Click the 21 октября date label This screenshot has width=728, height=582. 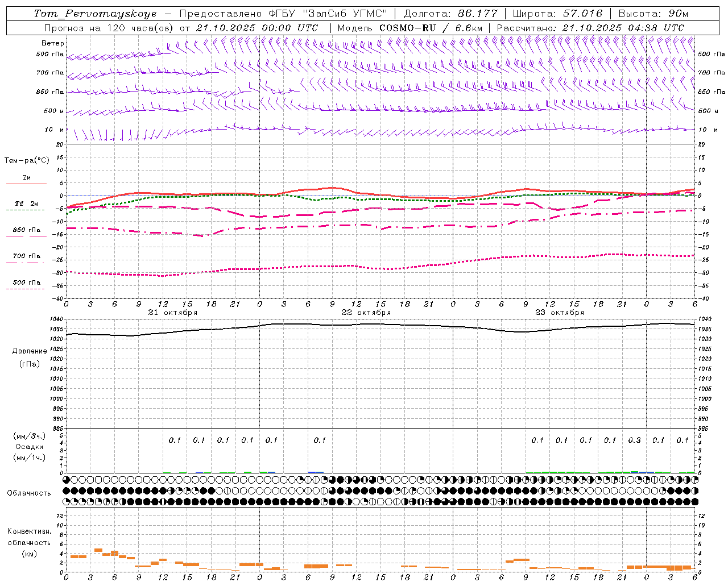point(173,313)
